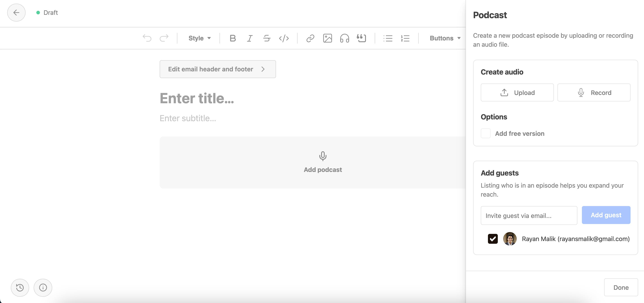The width and height of the screenshot is (644, 303).
Task: Apply italic formatting
Action: 250,38
